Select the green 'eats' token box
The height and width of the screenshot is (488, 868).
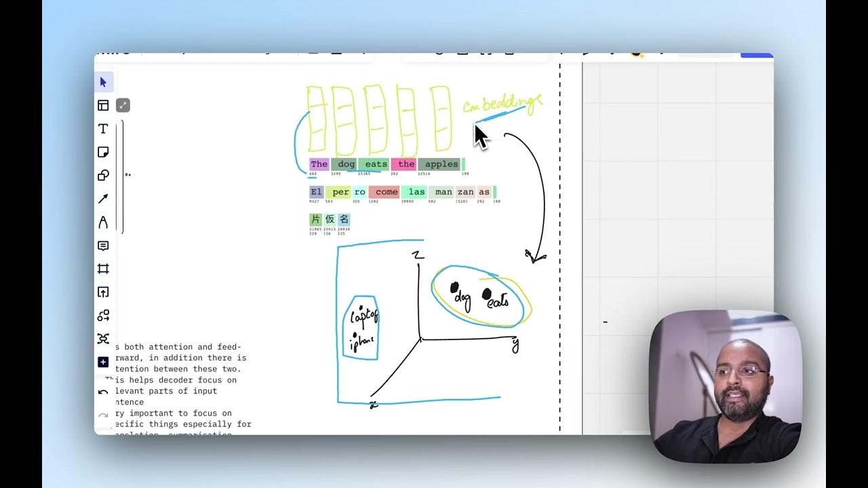[x=375, y=164]
